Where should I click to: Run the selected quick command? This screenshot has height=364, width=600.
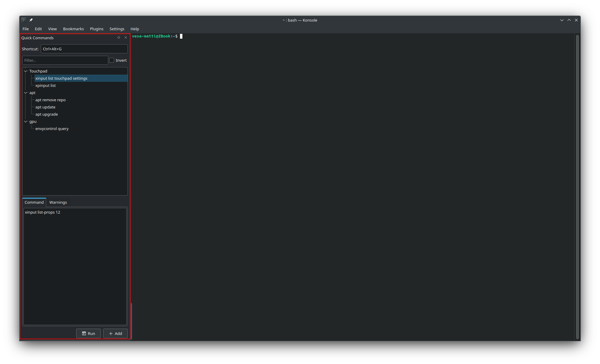pos(88,333)
